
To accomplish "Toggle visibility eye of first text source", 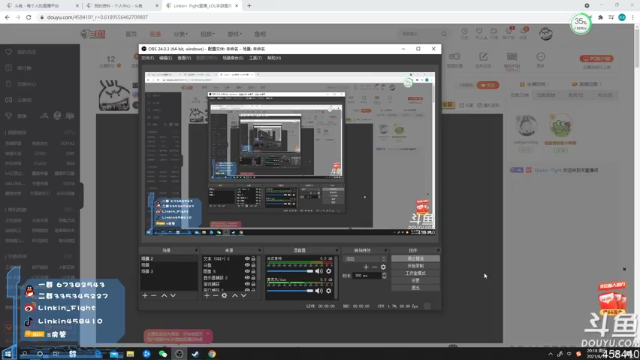I will (247, 259).
